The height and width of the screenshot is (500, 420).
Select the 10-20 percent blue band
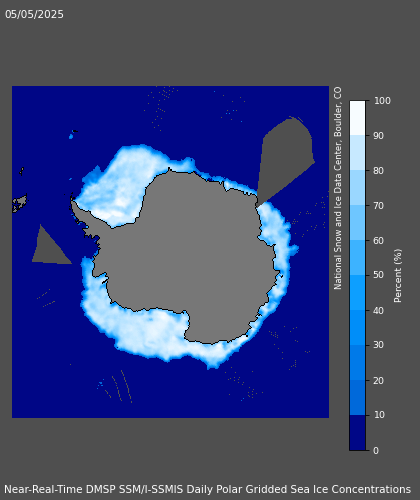pyautogui.click(x=357, y=397)
